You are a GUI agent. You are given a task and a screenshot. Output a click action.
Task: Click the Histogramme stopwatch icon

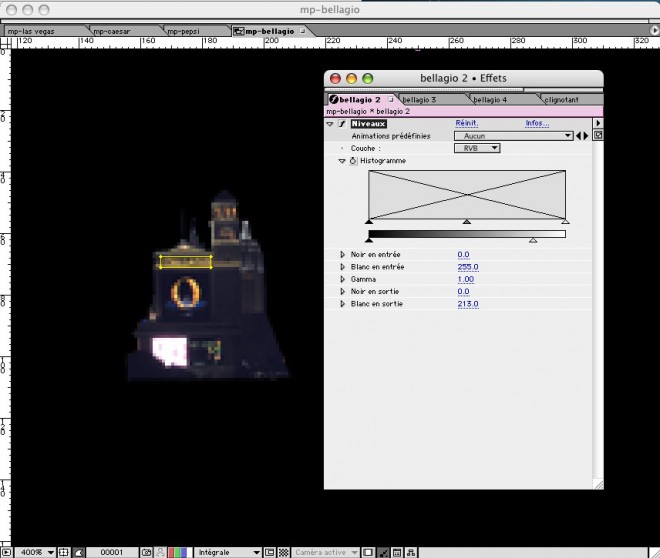352,160
